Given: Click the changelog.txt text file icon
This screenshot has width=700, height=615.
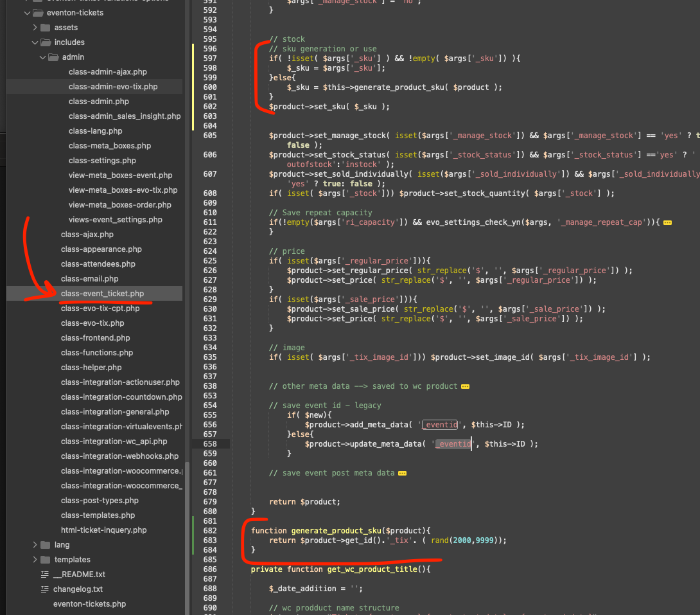Looking at the screenshot, I should pos(45,589).
